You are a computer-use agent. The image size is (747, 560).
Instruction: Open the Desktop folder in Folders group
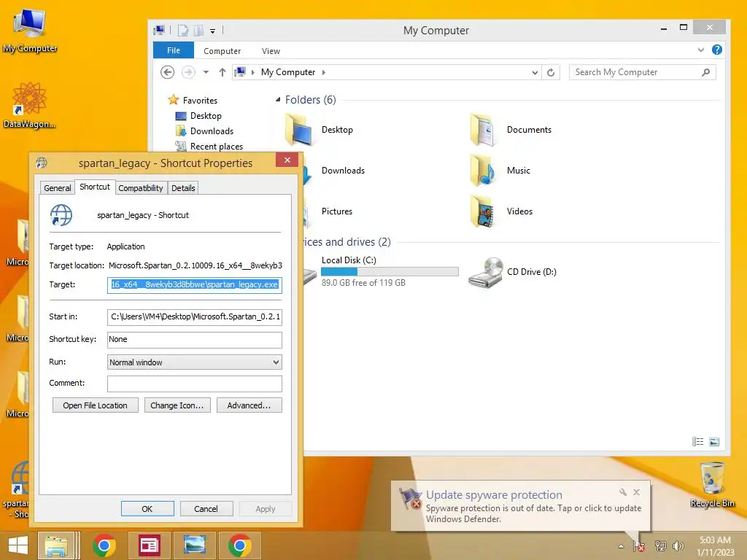[320, 130]
